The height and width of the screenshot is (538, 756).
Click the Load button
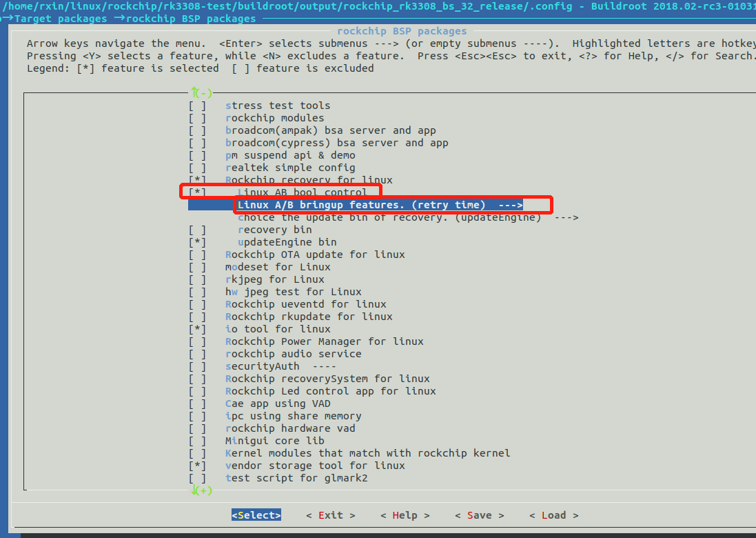tap(554, 515)
